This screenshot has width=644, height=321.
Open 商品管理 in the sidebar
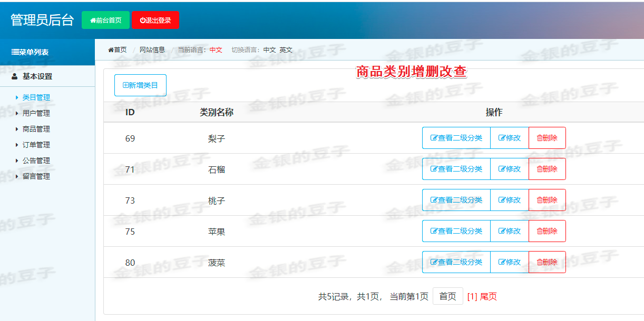tap(36, 129)
